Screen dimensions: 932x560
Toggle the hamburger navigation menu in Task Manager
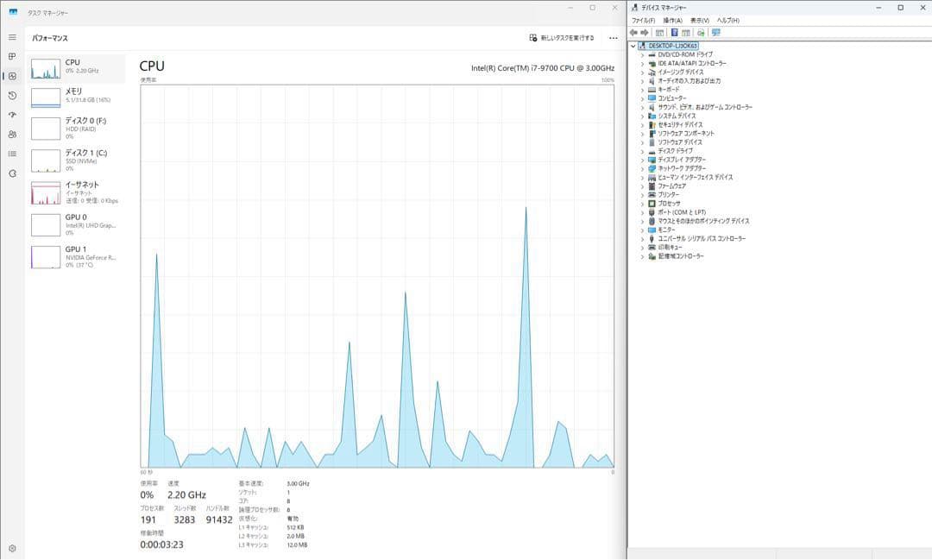click(12, 37)
